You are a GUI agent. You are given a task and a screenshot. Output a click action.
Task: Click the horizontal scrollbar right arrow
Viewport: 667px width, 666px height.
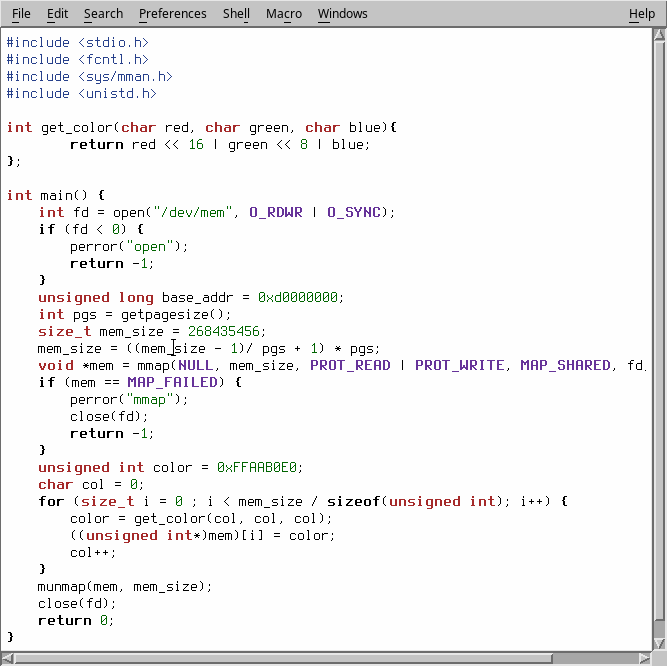(x=643, y=657)
